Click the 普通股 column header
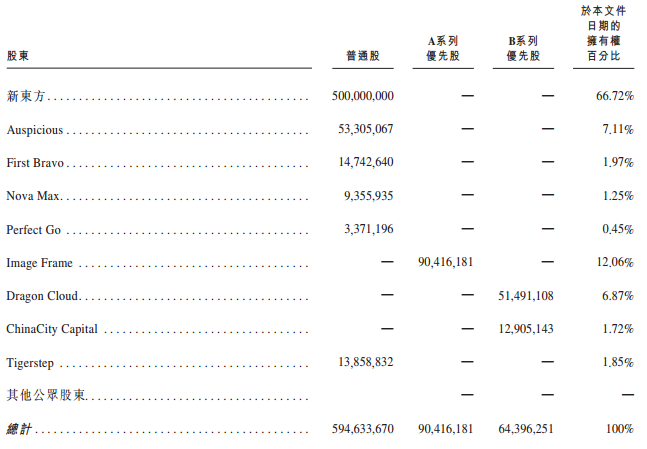 click(x=362, y=56)
